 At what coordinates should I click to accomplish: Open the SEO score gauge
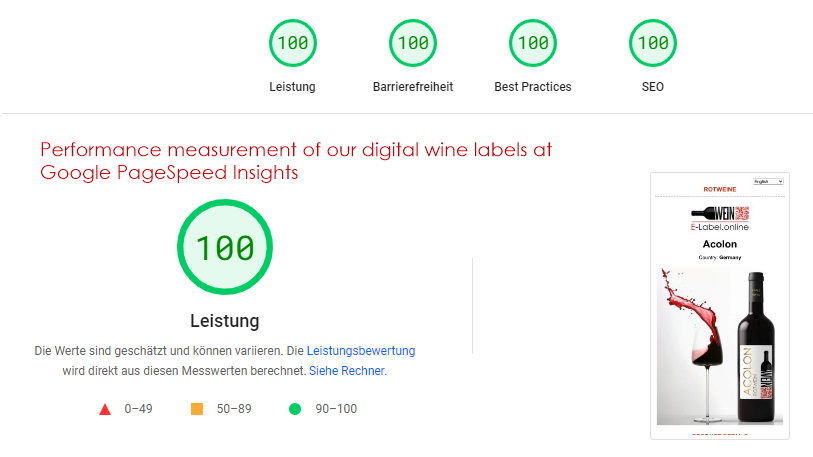pyautogui.click(x=653, y=43)
